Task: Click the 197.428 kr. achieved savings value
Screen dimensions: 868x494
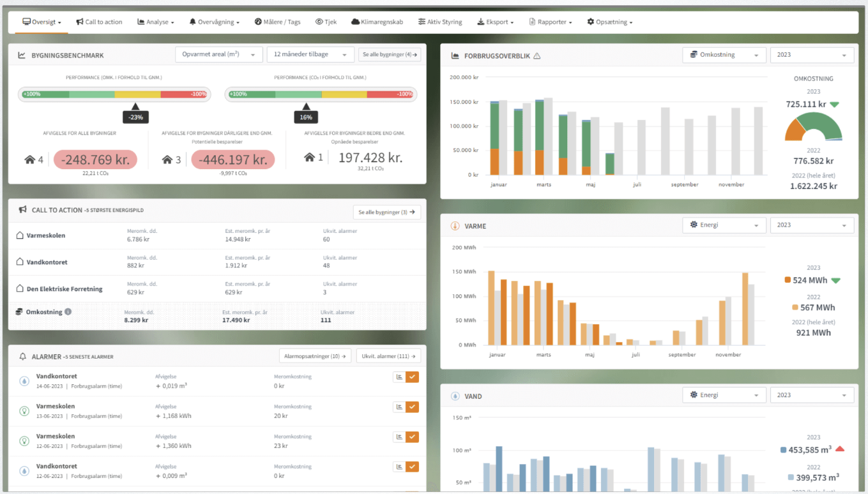Action: pos(370,158)
